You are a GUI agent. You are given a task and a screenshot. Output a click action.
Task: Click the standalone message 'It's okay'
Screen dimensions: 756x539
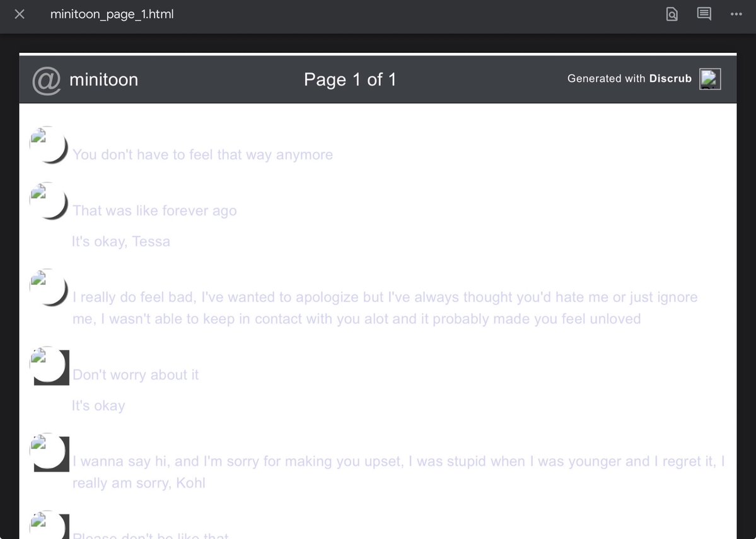[98, 406]
